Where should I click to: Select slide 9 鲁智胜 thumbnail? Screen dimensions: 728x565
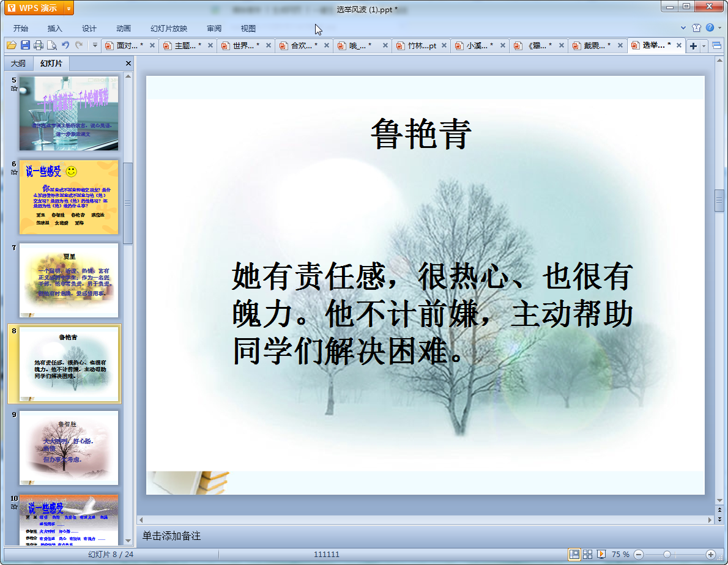69,448
